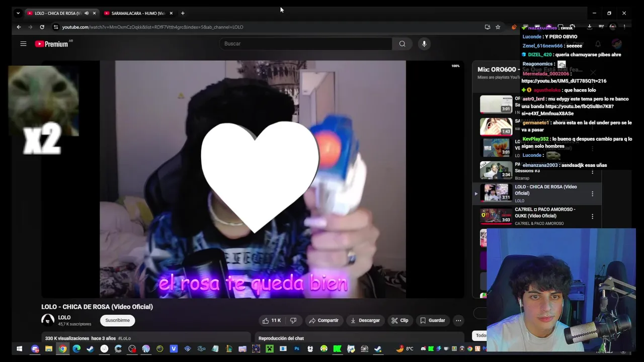Open Chrome from the taskbar
644x362 pixels.
pyautogui.click(x=62, y=348)
